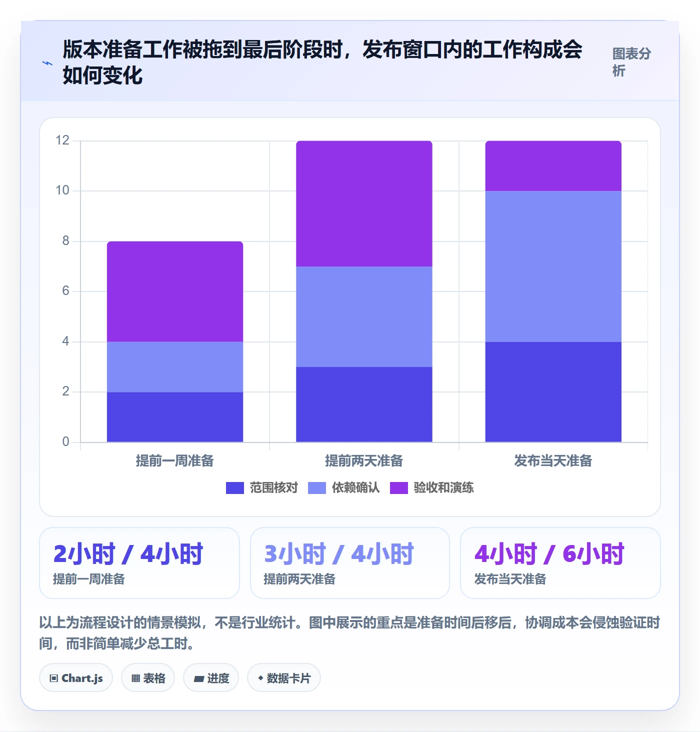Select the 验收和演练 segment of the 提前两天准备 bar
This screenshot has height=732, width=700.
pos(364,203)
